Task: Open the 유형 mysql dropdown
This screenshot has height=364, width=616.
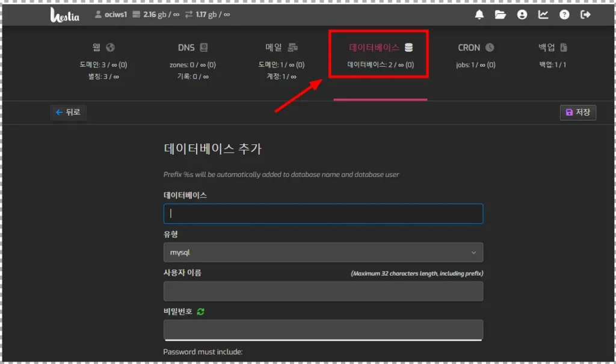Action: pos(323,252)
